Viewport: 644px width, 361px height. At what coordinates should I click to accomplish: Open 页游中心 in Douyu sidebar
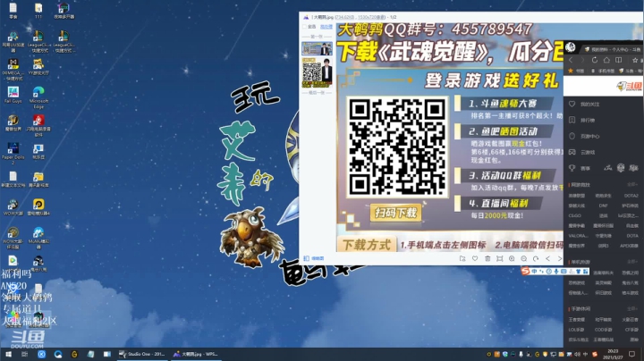tap(585, 136)
